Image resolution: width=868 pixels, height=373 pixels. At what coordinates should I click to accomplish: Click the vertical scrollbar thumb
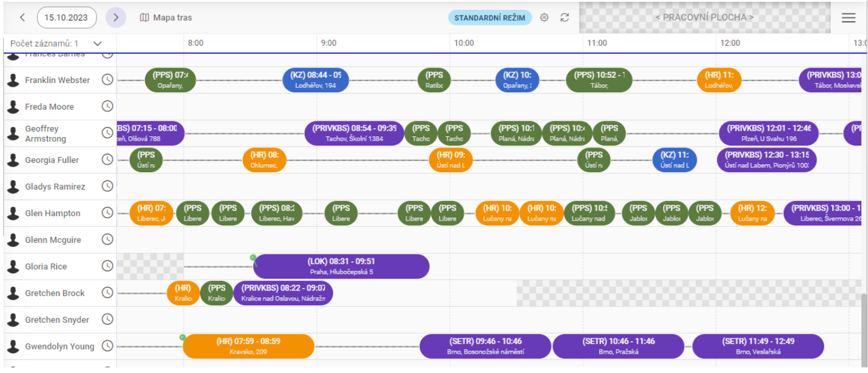(x=864, y=328)
